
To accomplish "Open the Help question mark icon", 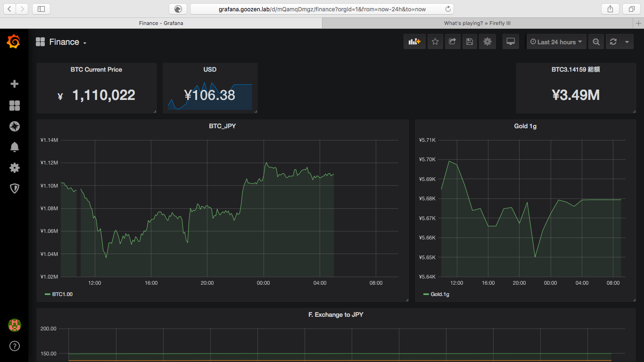I will coord(15,346).
